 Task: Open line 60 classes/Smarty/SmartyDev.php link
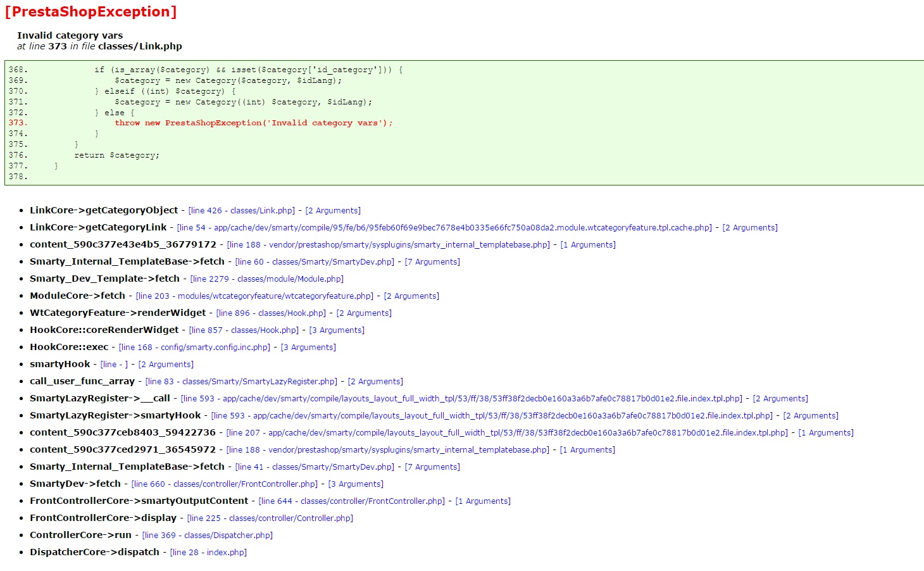(x=315, y=262)
